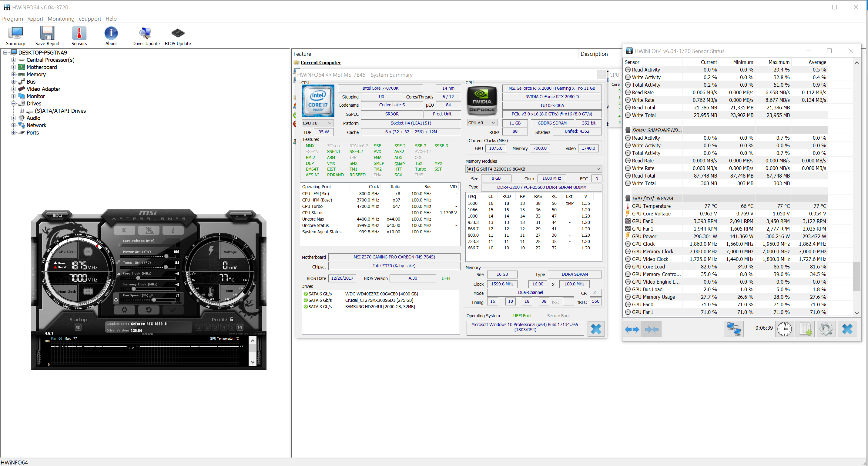
Task: Open the OC scanner button in Afterburner
Action: (58, 215)
